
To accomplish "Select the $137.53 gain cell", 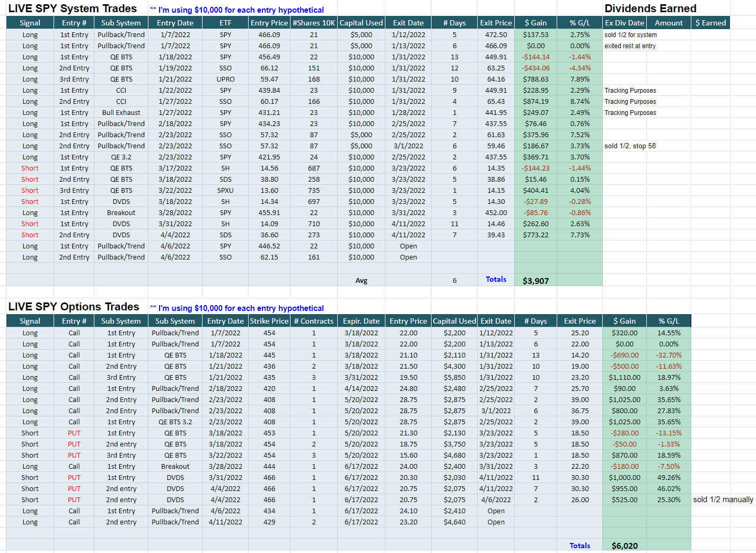I will pyautogui.click(x=535, y=34).
